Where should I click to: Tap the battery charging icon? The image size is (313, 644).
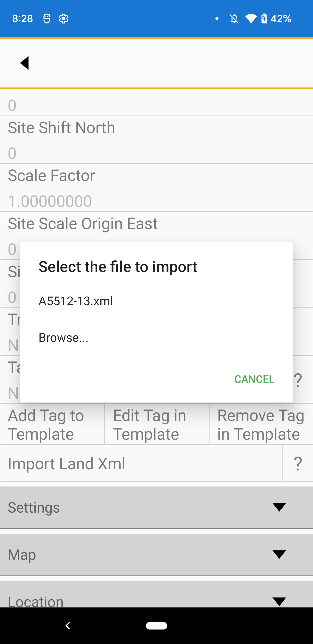264,18
